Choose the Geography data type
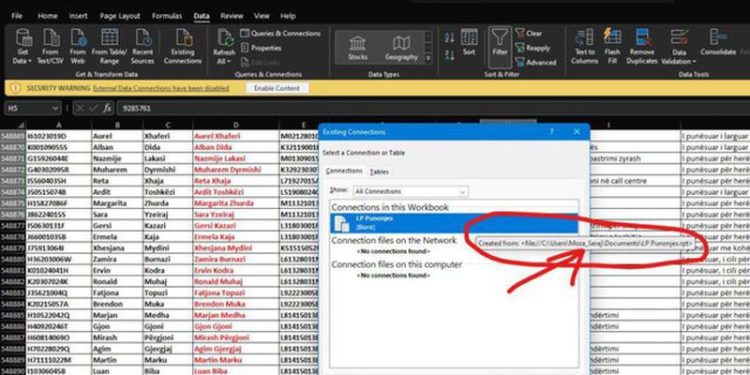The height and width of the screenshot is (375, 750). coord(401,48)
